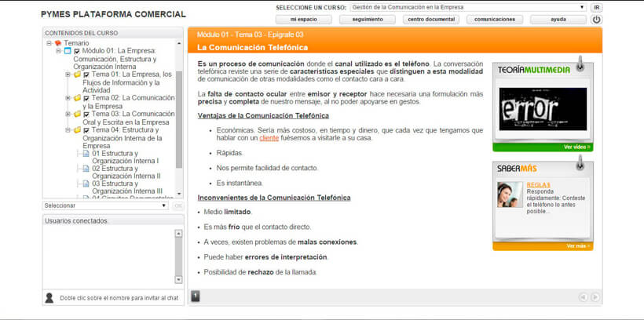Toggle the Tema 01 checkbox
Image resolution: width=644 pixels, height=320 pixels.
(x=86, y=75)
